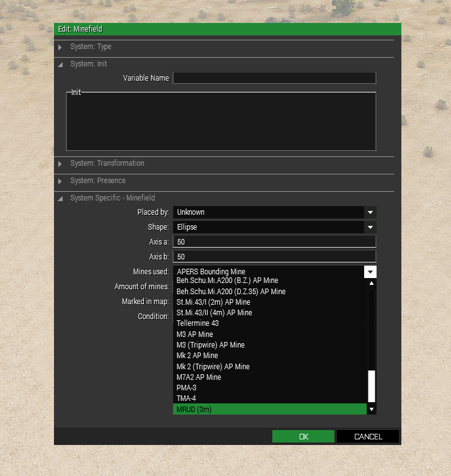Expand the System: Presence section
Viewport: 451px width, 476px height.
tap(60, 181)
